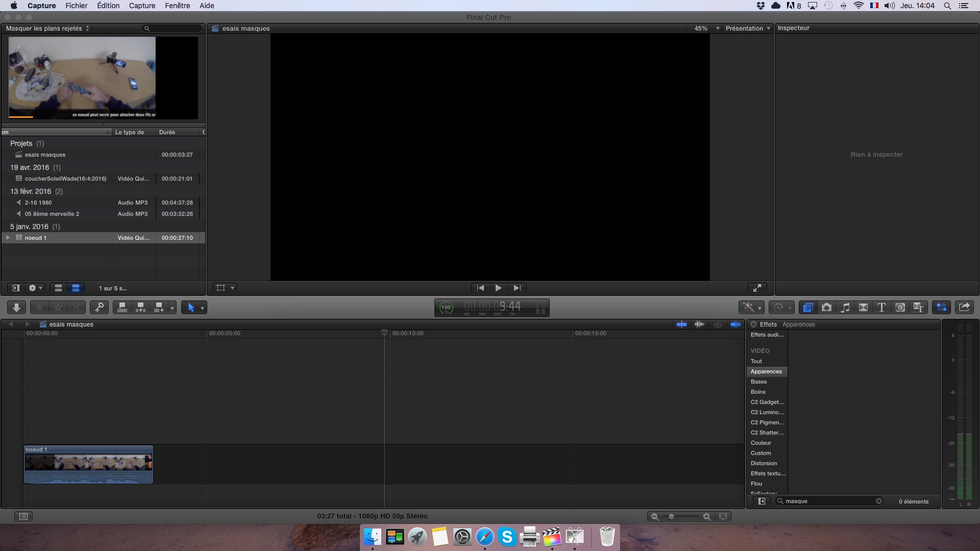Reject selection with the red X button
980x551 pixels.
[x=76, y=307]
